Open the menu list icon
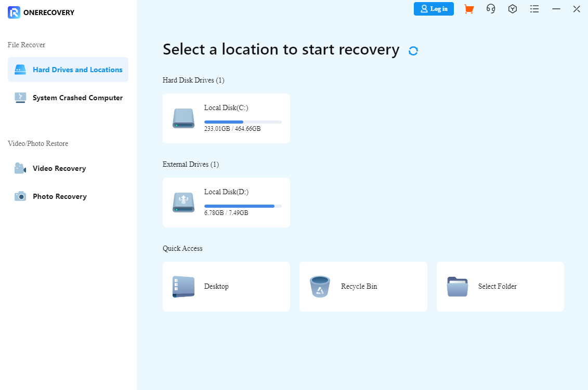Image resolution: width=588 pixels, height=390 pixels. pyautogui.click(x=534, y=9)
